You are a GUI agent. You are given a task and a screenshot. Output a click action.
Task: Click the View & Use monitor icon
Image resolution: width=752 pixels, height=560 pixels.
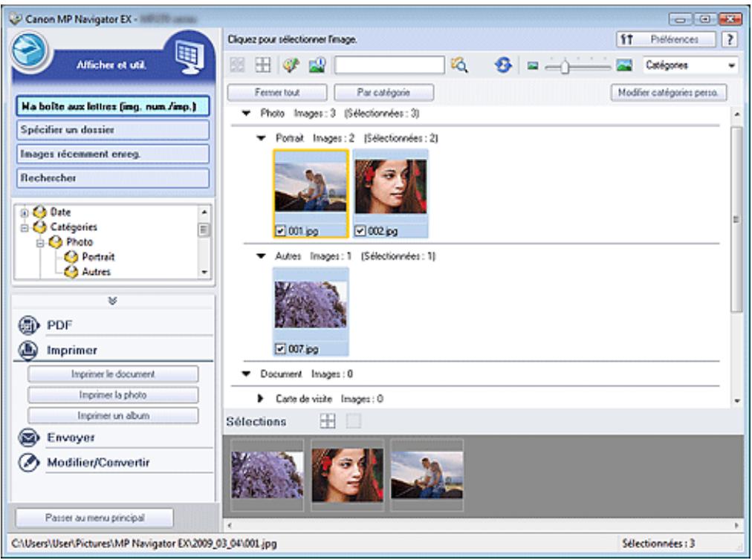(189, 57)
